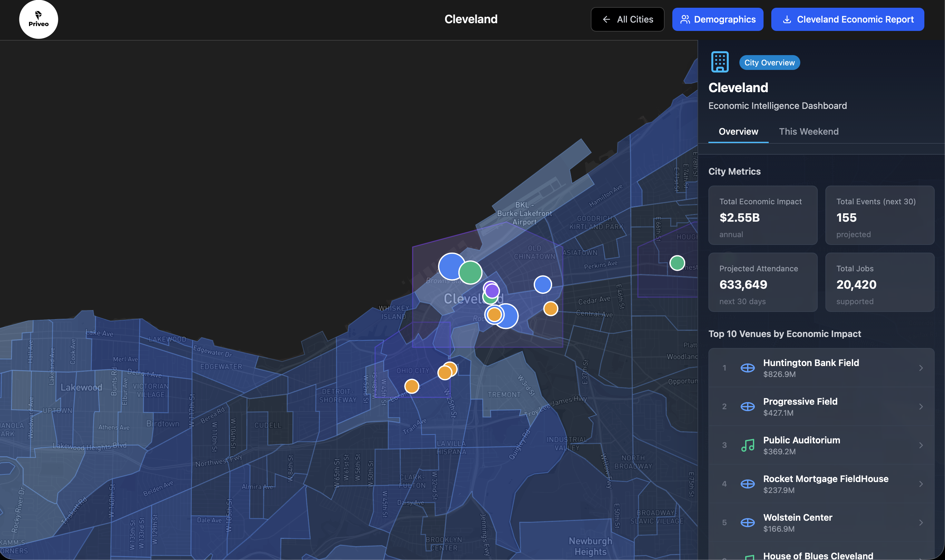Open the Cleveland Economic Report
This screenshot has height=560, width=945.
pos(847,19)
